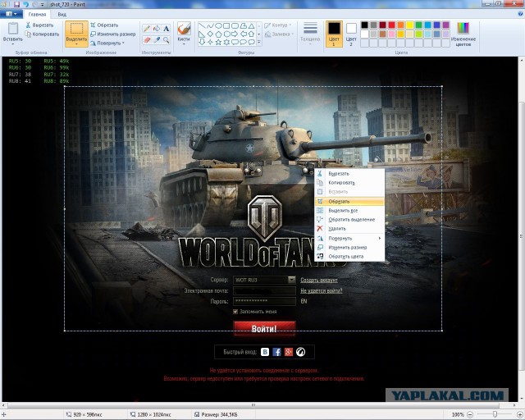The height and width of the screenshot is (420, 525).
Task: Select the Magnifier tool
Action: tap(166, 40)
